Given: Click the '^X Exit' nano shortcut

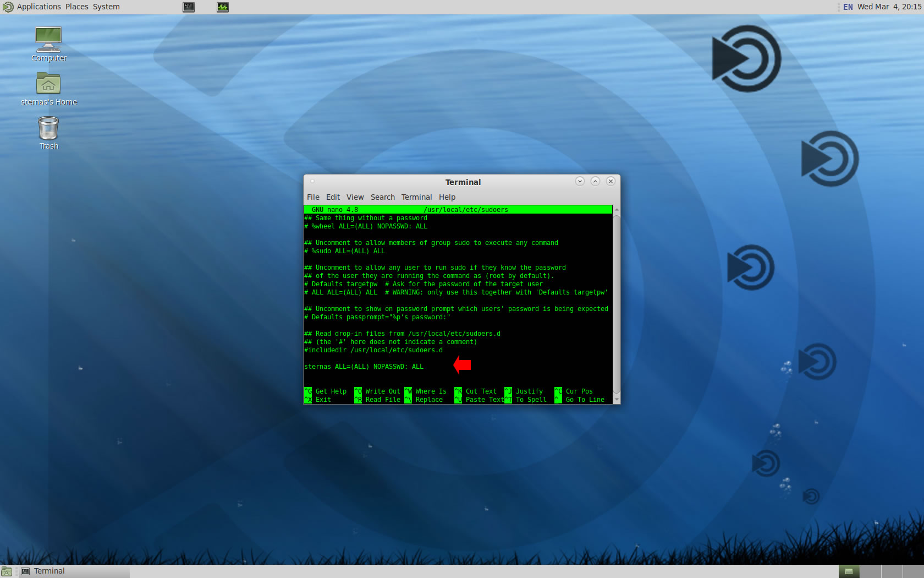Looking at the screenshot, I should [x=318, y=400].
